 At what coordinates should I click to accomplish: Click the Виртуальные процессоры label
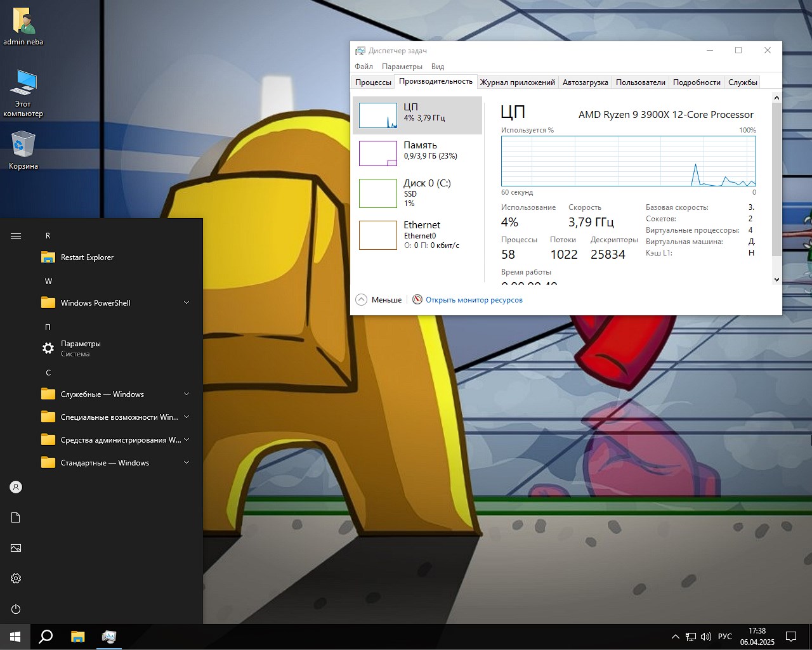click(693, 230)
